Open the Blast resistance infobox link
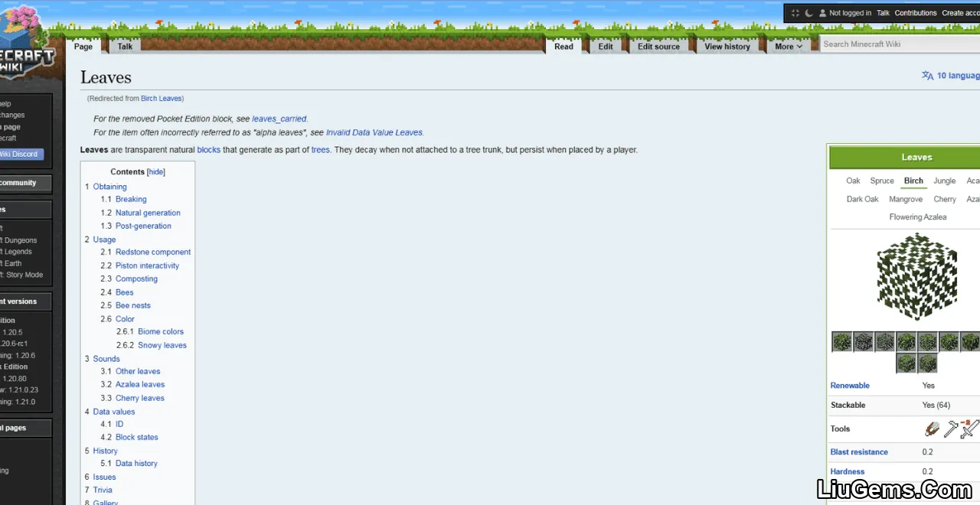 (x=859, y=452)
